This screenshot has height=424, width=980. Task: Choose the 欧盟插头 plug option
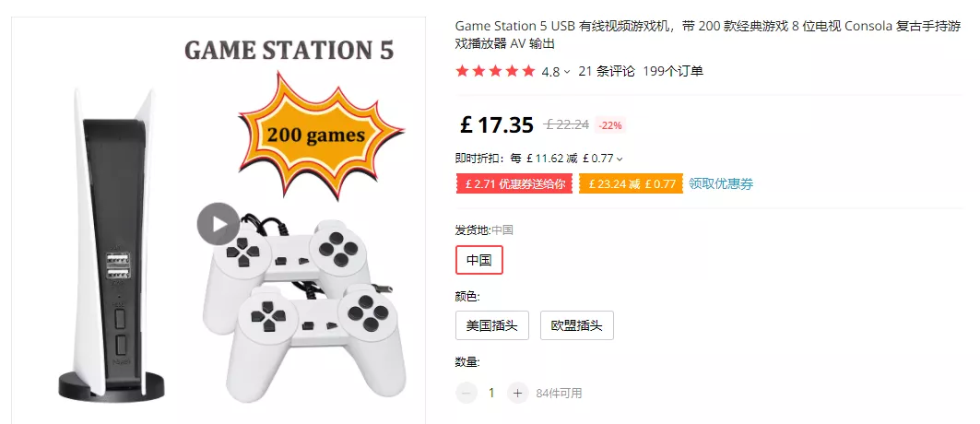577,325
